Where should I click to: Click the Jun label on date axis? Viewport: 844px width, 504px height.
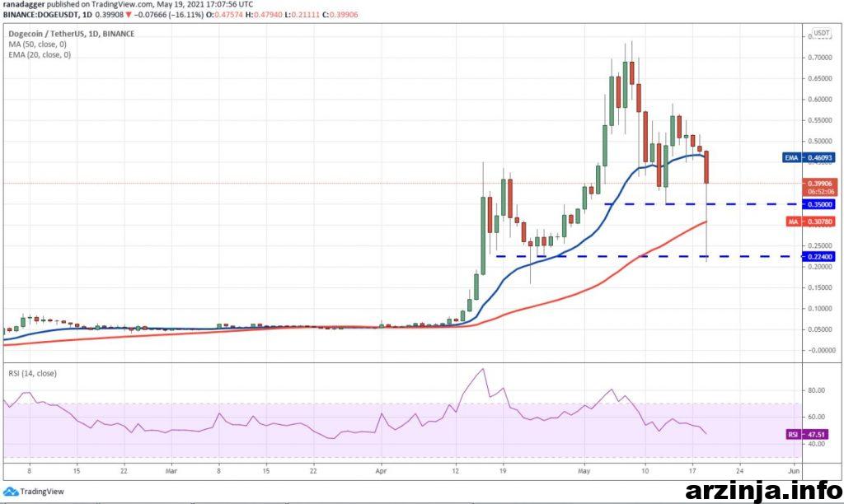point(794,471)
